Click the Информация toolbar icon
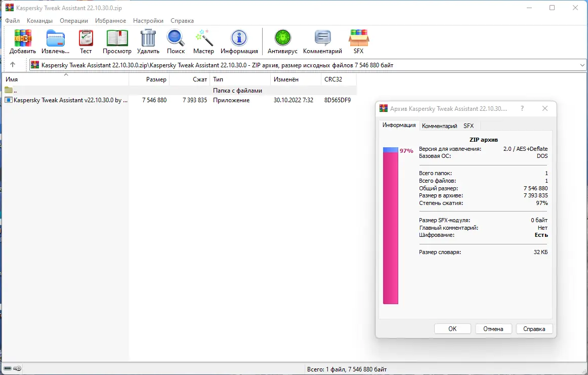The width and height of the screenshot is (588, 375). pos(239,38)
